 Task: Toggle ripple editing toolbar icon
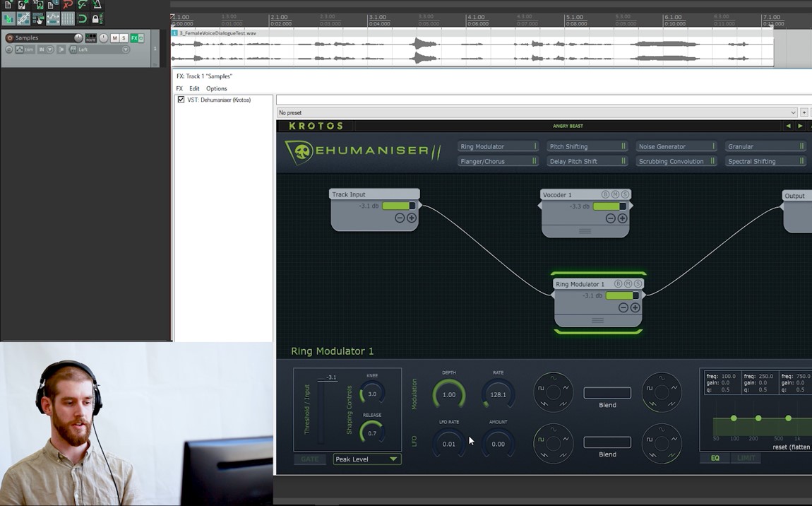[x=38, y=18]
